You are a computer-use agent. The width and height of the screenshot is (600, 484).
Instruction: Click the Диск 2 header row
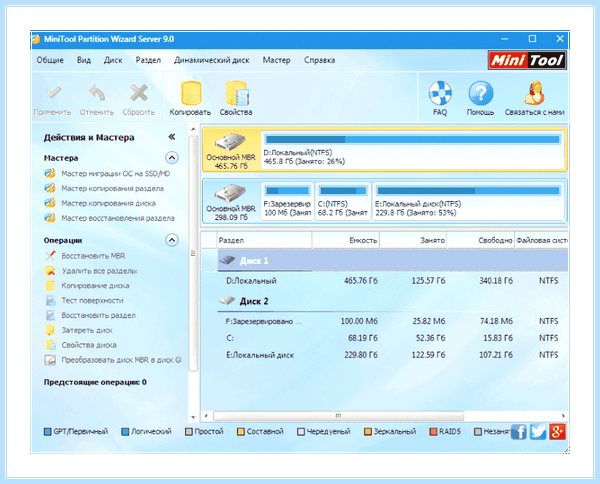tap(393, 301)
